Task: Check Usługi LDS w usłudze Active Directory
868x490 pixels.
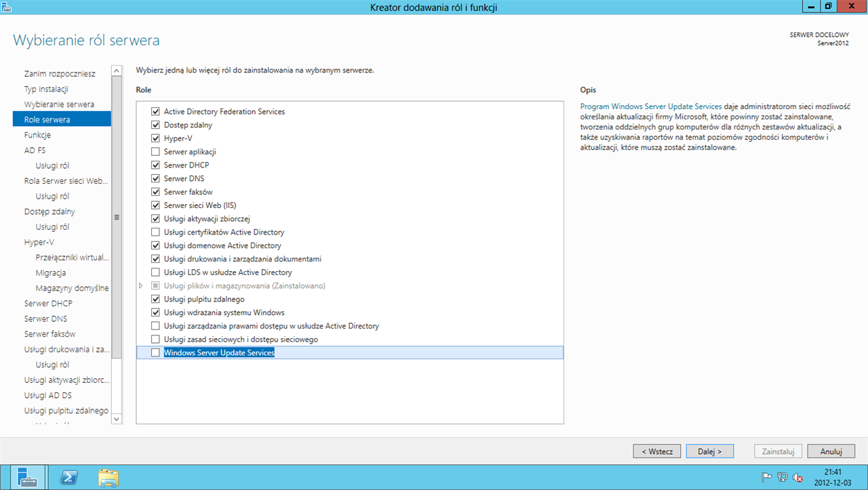Action: tap(156, 272)
